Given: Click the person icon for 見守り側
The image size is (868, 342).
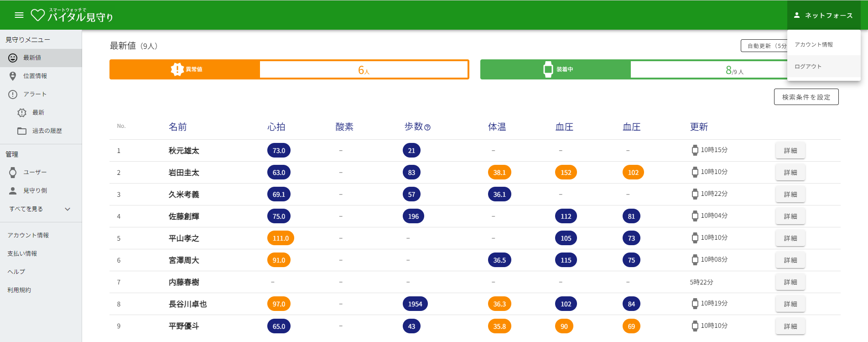Looking at the screenshot, I should click(13, 190).
